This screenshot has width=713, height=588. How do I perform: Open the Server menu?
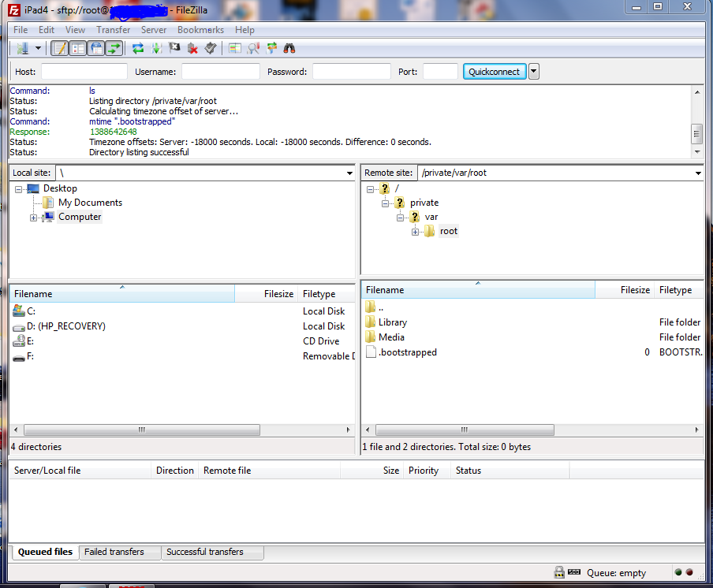coord(154,29)
